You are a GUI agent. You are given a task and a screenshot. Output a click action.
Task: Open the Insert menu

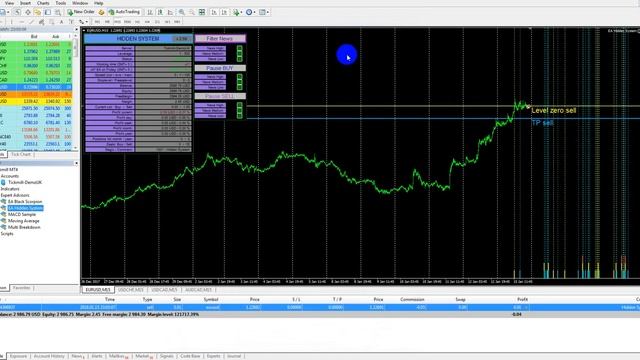[x=25, y=3]
